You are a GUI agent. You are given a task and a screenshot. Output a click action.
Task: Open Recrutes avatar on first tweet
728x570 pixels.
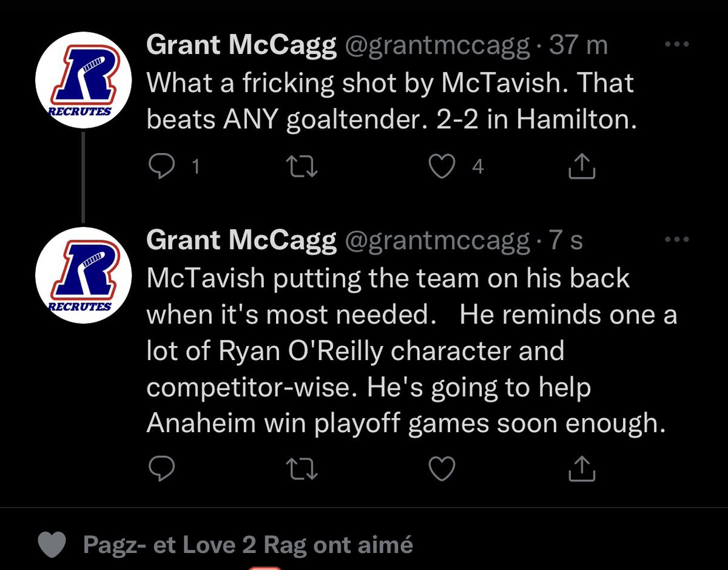[x=81, y=83]
